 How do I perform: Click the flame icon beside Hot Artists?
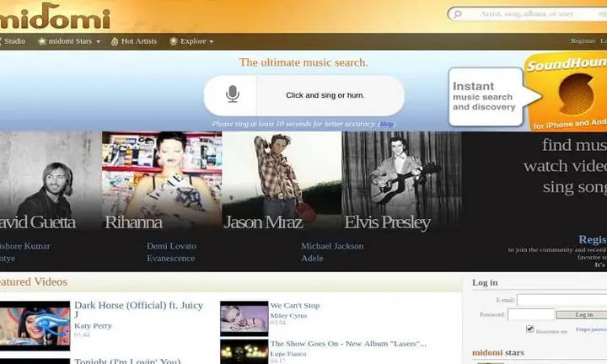tap(115, 41)
